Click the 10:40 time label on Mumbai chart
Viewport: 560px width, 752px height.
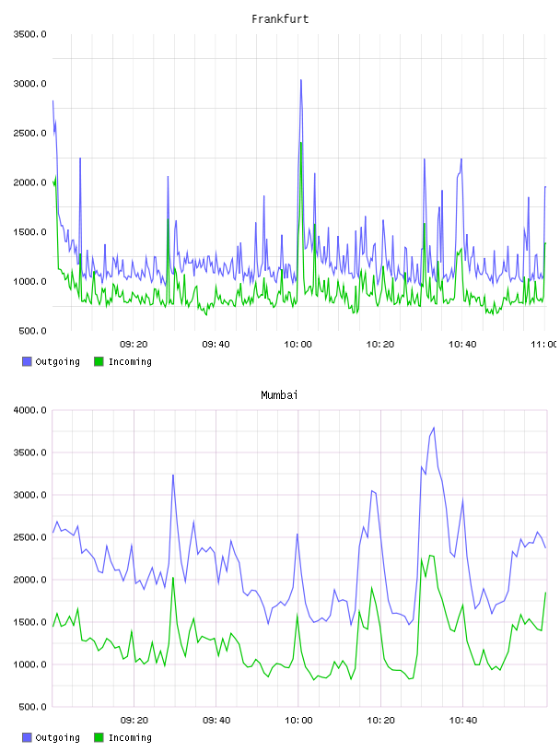point(462,721)
